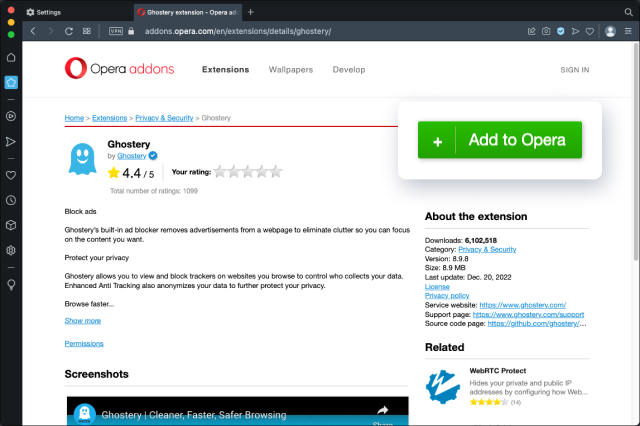Click the Opera addons logo
Viewport: 640px width, 426px height.
[119, 69]
